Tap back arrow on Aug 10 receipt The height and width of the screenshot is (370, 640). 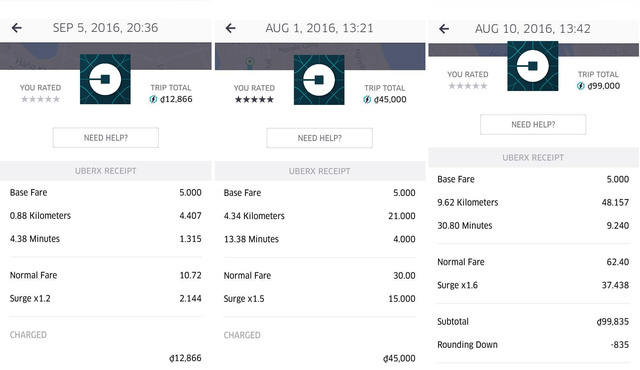[x=444, y=29]
